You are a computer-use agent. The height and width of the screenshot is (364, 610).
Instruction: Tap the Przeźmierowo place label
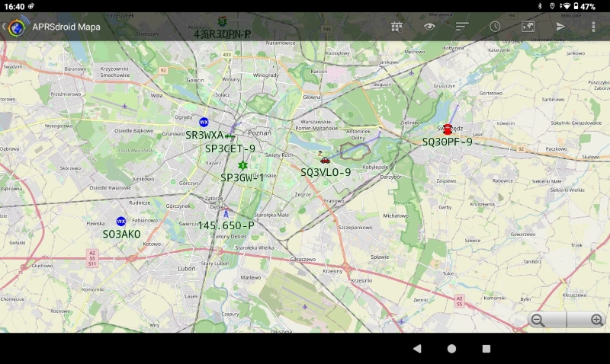pos(66,94)
